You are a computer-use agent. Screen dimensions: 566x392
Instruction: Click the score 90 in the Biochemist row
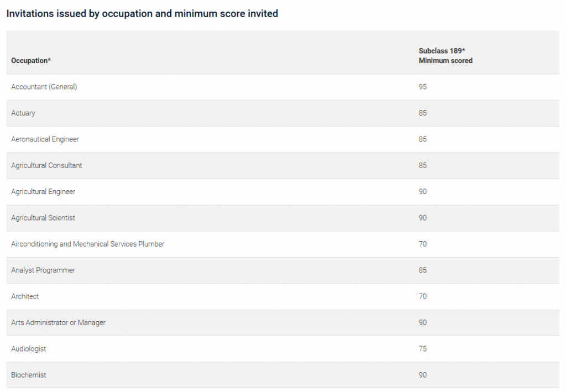click(x=423, y=375)
